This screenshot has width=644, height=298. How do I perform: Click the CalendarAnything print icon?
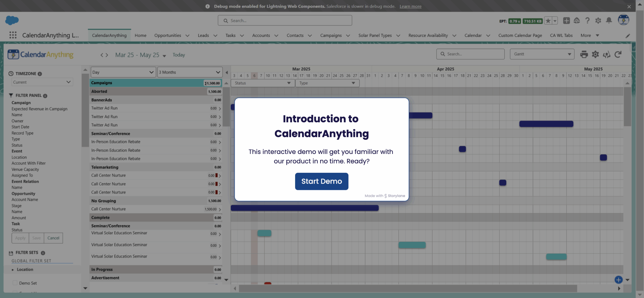[x=584, y=54]
